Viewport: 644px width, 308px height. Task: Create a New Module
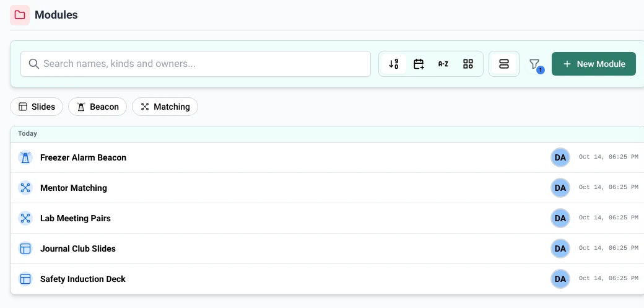click(x=594, y=64)
